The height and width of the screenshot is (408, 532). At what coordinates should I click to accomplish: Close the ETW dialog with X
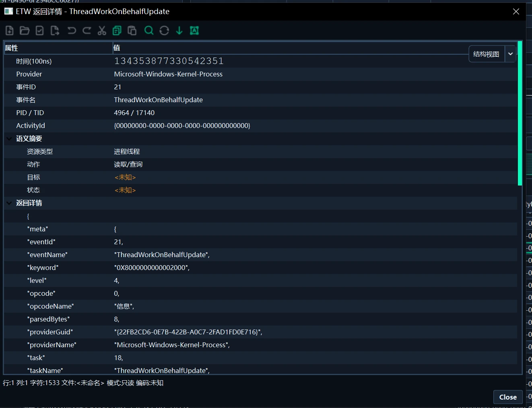click(516, 12)
